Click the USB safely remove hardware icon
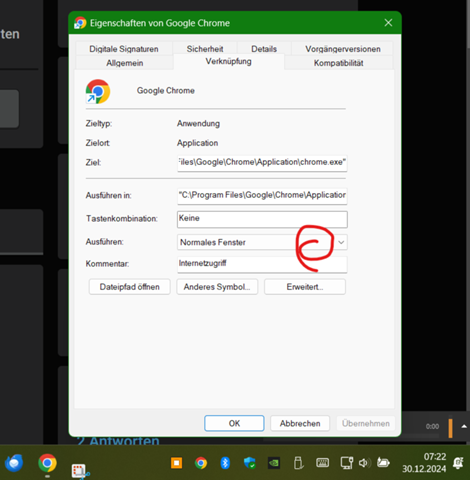This screenshot has height=480, width=470. (298, 463)
